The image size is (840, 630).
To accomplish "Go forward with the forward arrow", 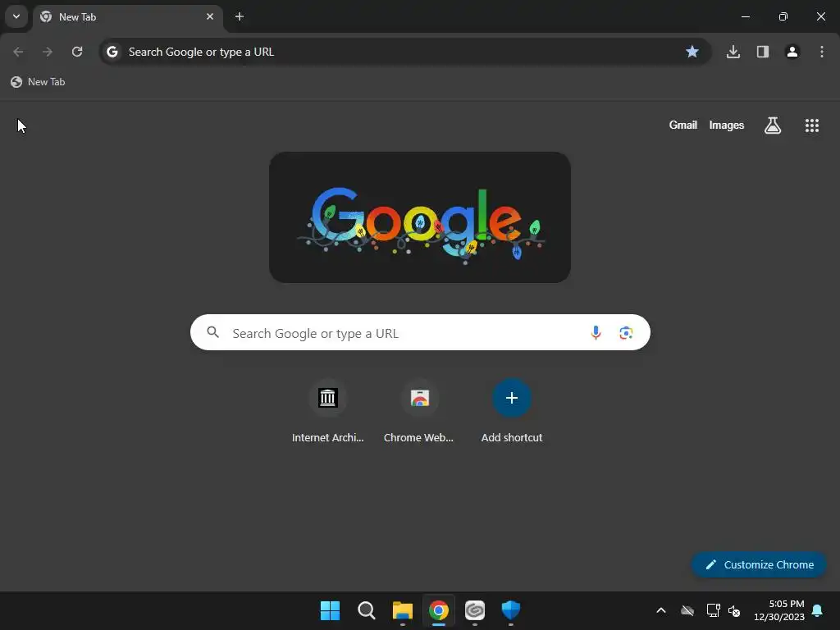I will 48,52.
